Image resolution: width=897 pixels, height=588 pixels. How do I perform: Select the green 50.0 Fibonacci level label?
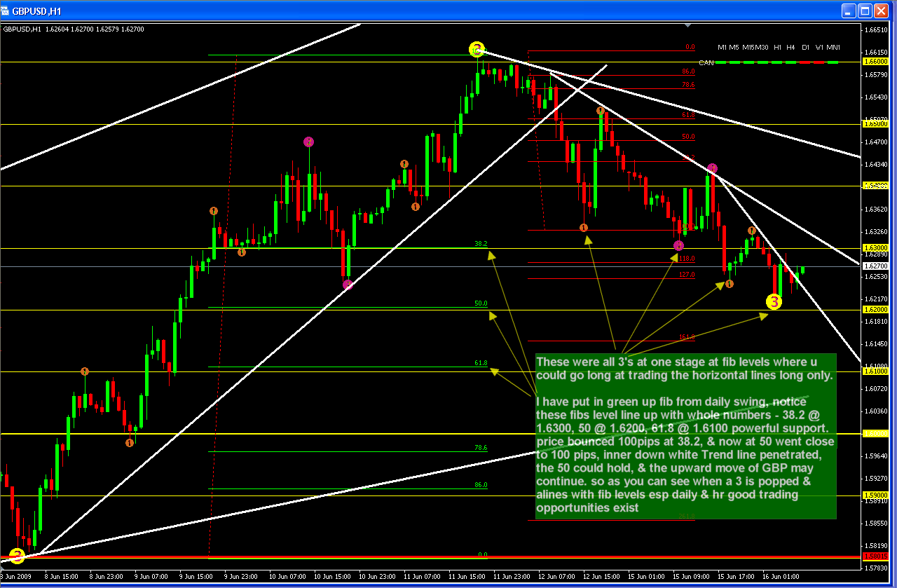[x=481, y=303]
